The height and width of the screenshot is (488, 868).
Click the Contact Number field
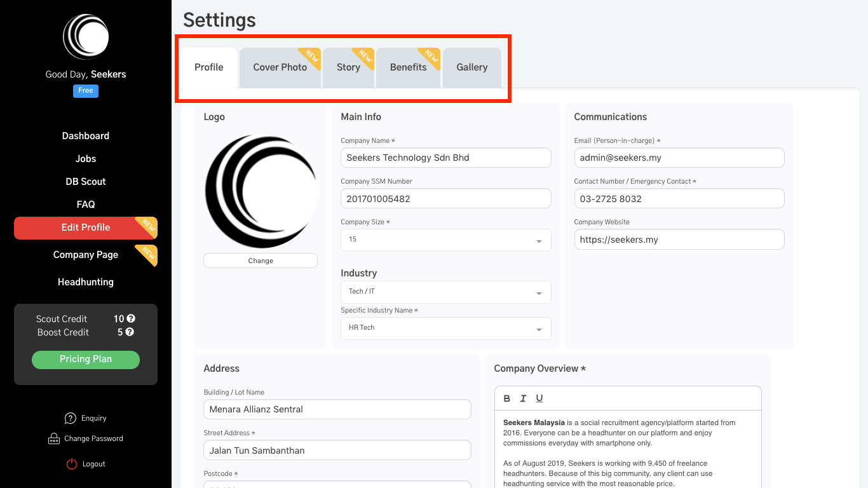pyautogui.click(x=679, y=198)
